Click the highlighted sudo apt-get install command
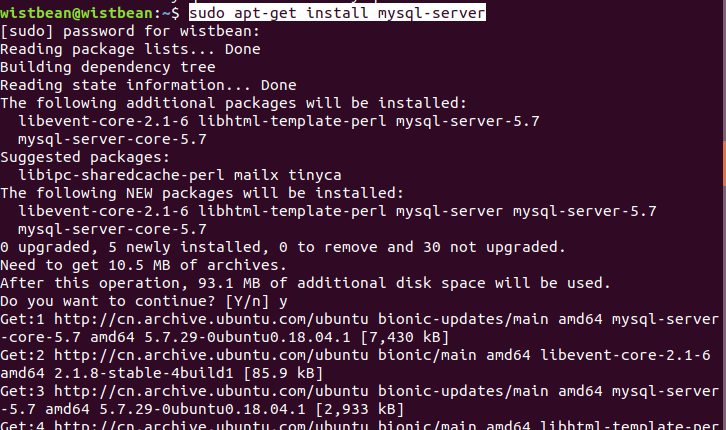Screen dimensions: 726x430 tap(337, 13)
